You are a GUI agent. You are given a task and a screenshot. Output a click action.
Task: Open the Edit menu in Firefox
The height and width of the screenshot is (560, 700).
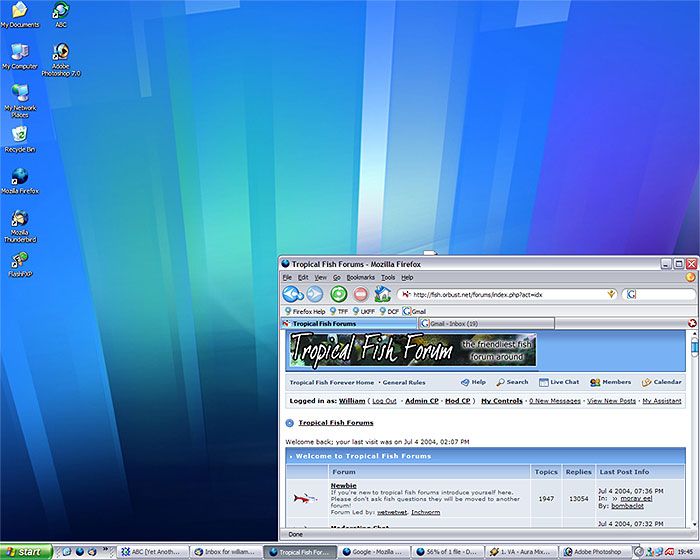coord(303,277)
